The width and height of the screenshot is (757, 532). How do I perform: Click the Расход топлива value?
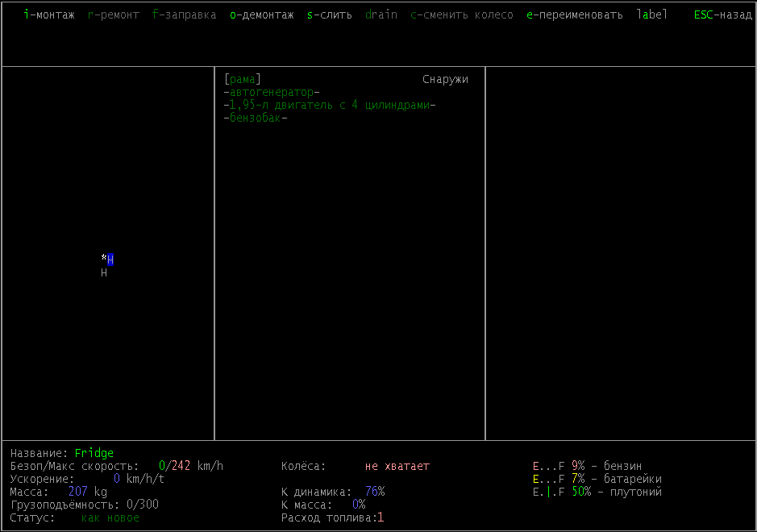point(381,517)
